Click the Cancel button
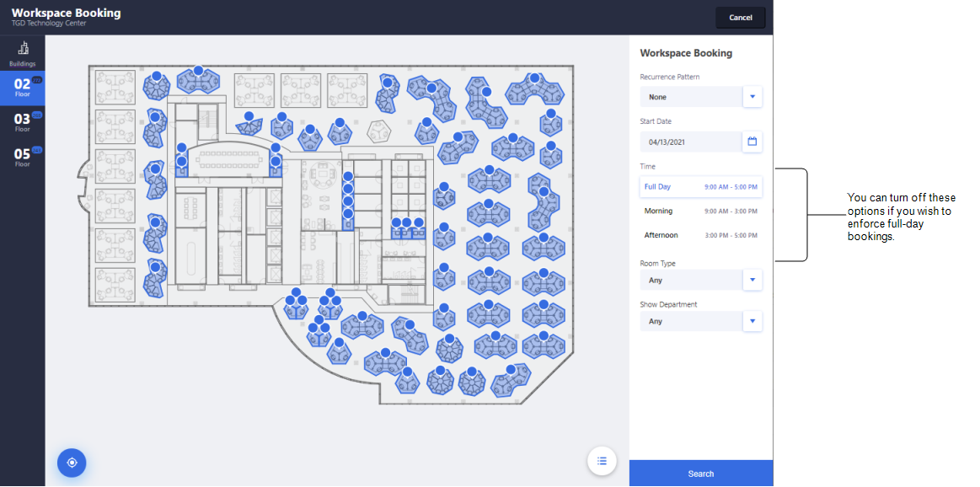 (x=741, y=17)
